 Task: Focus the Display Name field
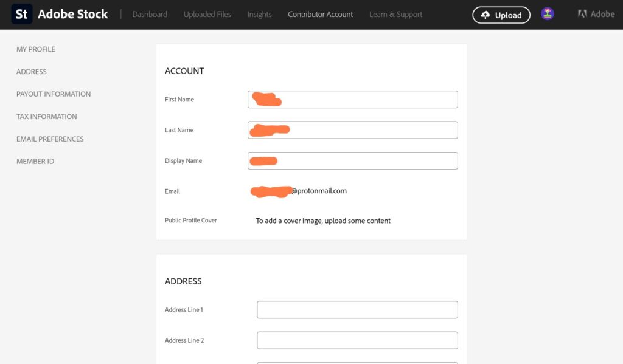(352, 160)
